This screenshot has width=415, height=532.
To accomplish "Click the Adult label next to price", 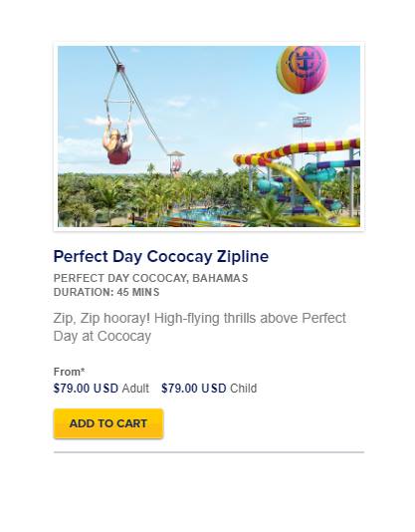I will [135, 389].
